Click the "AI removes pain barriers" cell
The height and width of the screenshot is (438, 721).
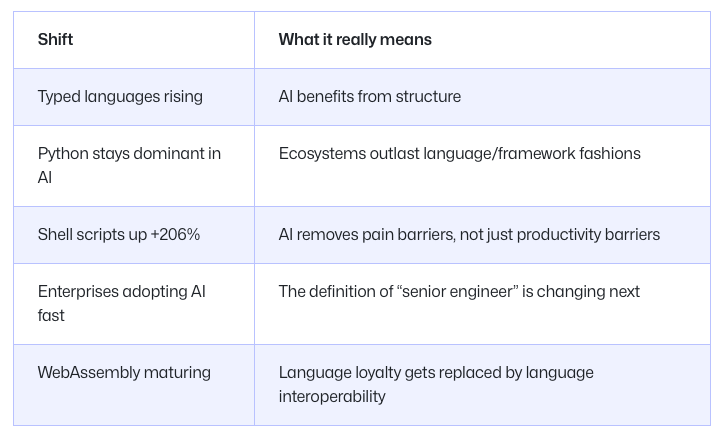tap(469, 235)
